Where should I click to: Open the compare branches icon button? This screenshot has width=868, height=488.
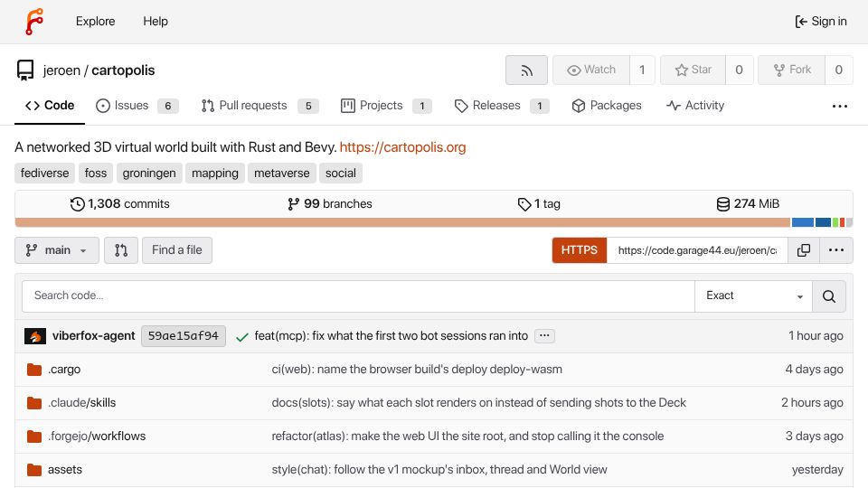(120, 250)
